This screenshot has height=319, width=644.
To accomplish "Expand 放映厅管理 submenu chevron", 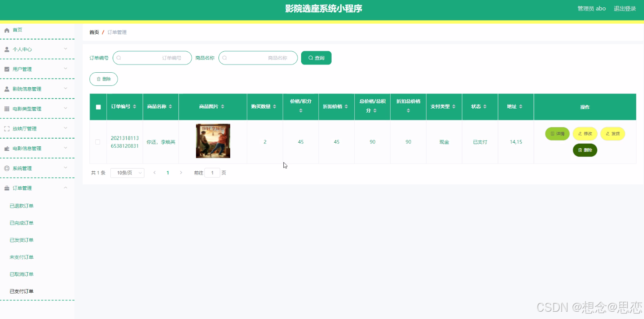I will 65,128.
